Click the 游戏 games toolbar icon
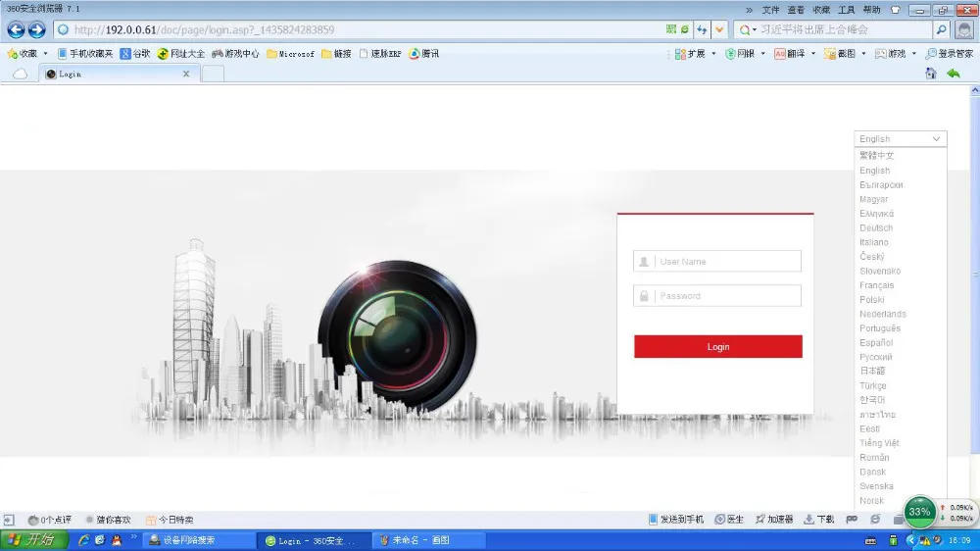 coord(890,54)
